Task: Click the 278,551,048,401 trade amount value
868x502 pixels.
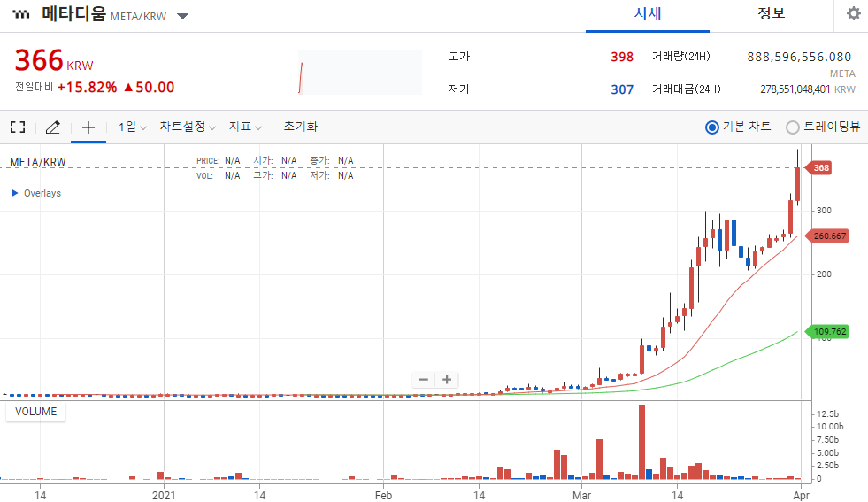Action: [795, 89]
